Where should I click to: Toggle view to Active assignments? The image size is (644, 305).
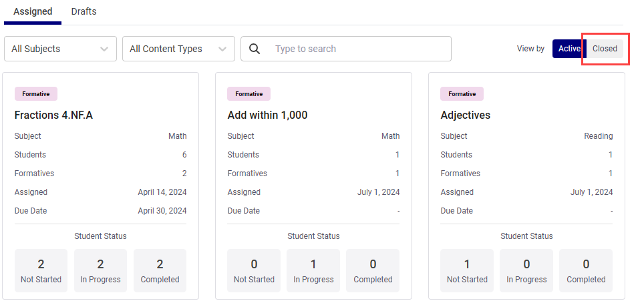[x=569, y=49]
